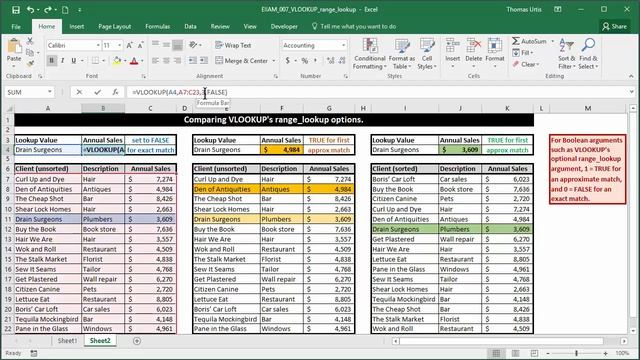
Task: Activate the Format Painter brush
Action: click(x=30, y=63)
